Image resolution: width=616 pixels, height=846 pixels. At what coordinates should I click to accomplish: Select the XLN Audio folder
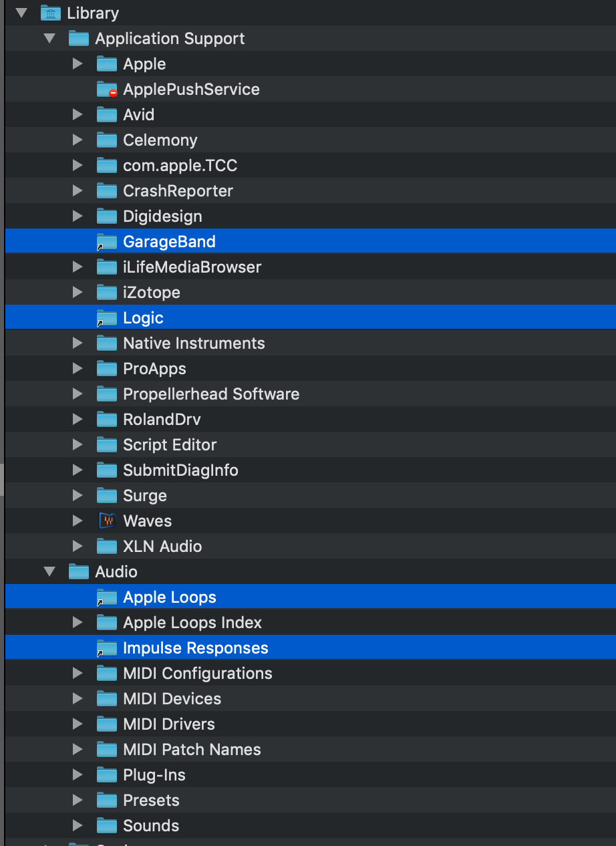click(x=162, y=547)
